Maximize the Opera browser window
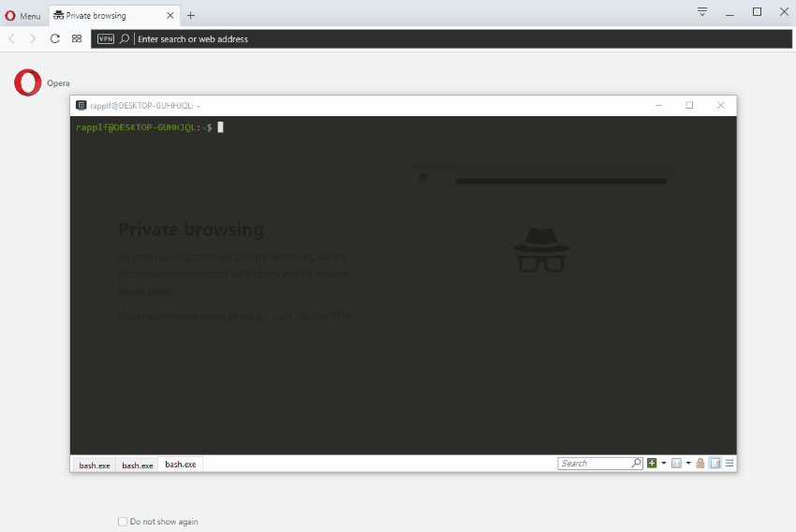Image resolution: width=796 pixels, height=532 pixels. pyautogui.click(x=757, y=12)
